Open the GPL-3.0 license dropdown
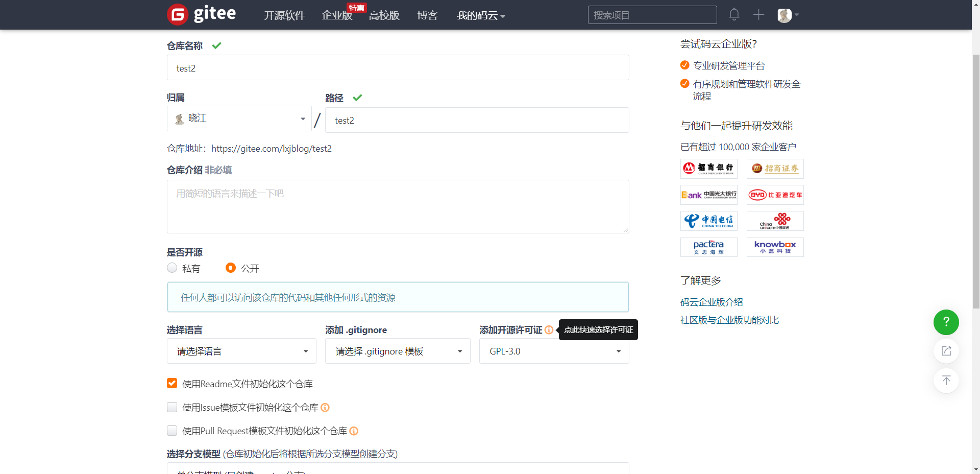The height and width of the screenshot is (474, 980). [554, 351]
